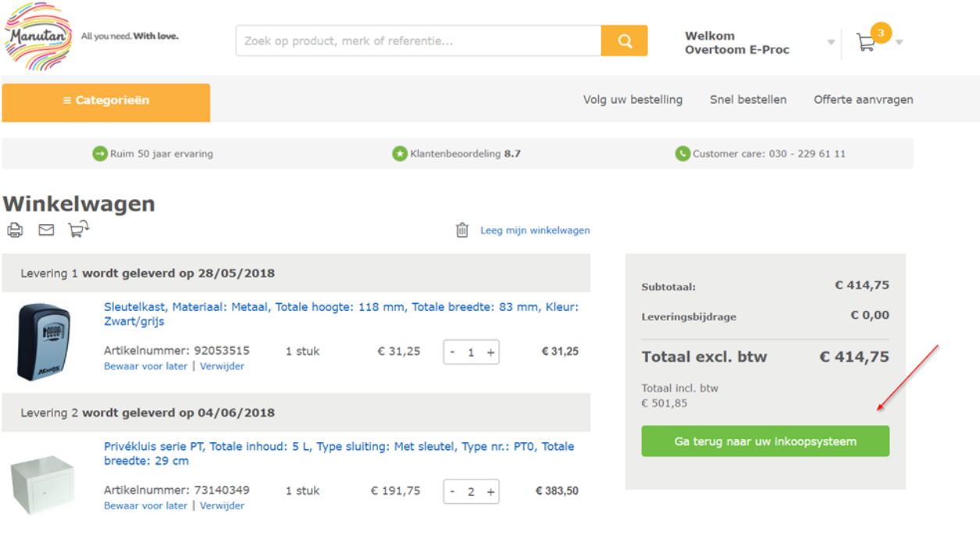Click Verwijder under the Sleutelkast item

tap(222, 366)
